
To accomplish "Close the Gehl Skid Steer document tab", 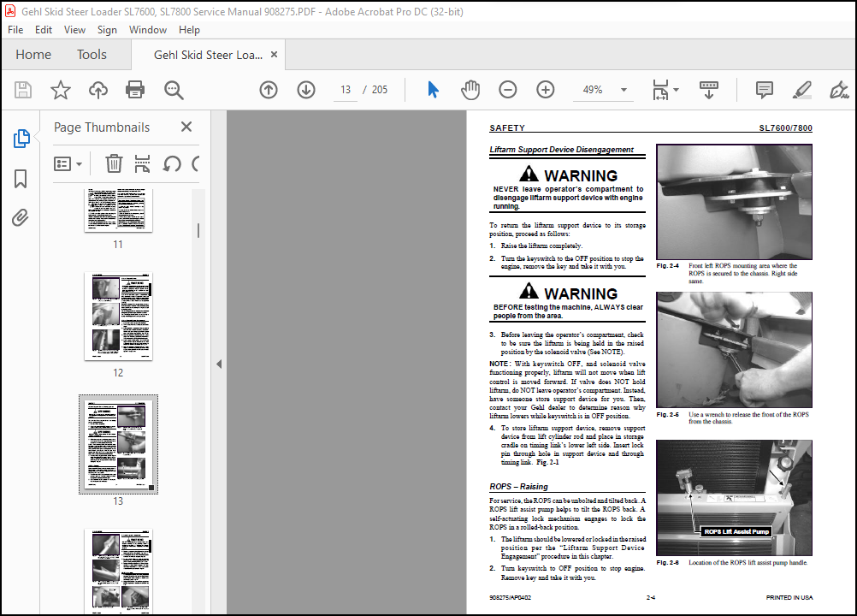I will pyautogui.click(x=275, y=54).
